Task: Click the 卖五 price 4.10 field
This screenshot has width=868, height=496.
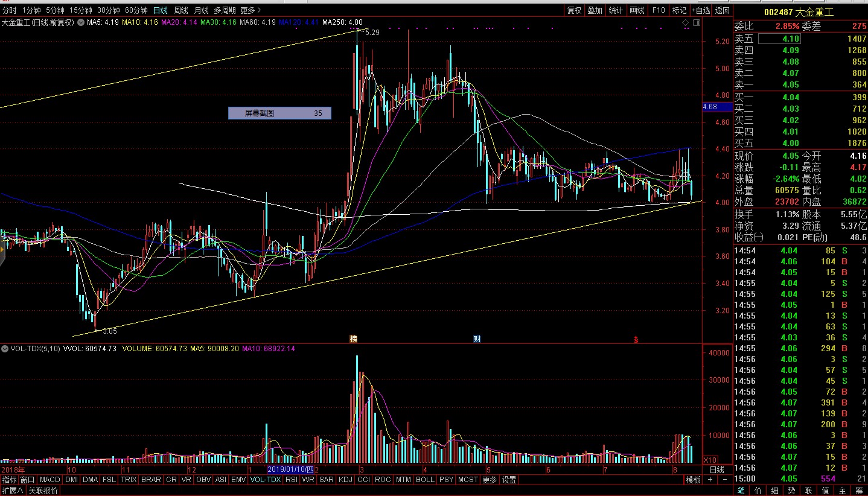Action: [x=779, y=39]
